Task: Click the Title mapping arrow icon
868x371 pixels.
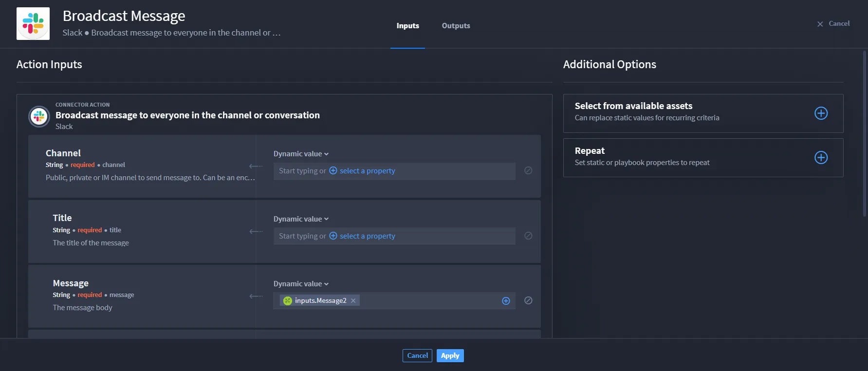Action: tap(256, 231)
